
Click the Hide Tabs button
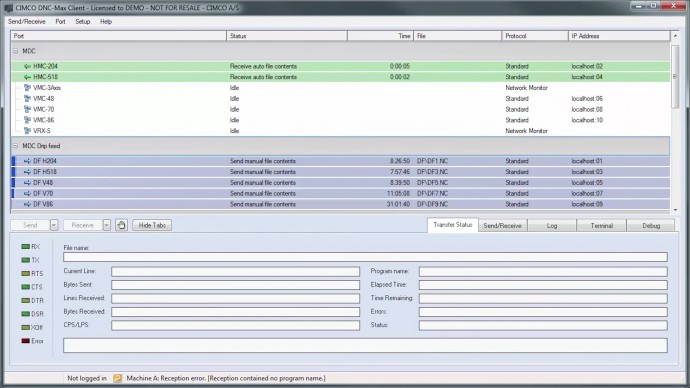[152, 225]
